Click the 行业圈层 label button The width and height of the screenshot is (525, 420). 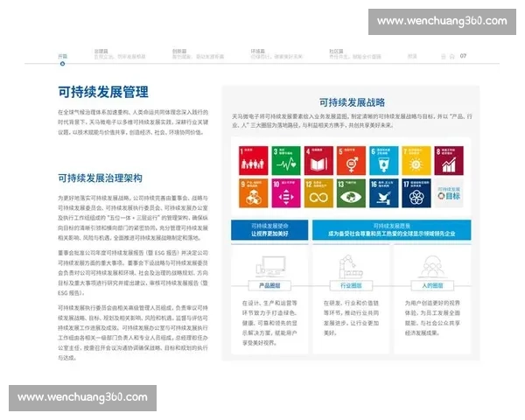(x=351, y=286)
